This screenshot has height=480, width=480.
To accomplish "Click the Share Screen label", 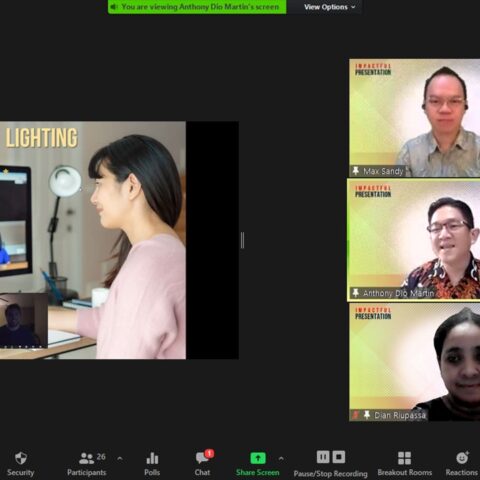I will pyautogui.click(x=258, y=473).
